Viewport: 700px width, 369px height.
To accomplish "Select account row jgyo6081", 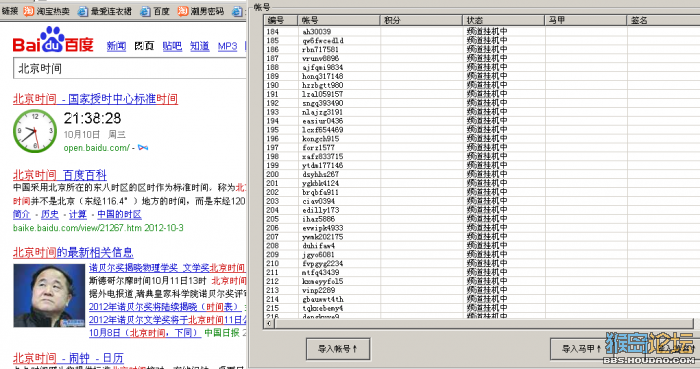I will (x=482, y=255).
